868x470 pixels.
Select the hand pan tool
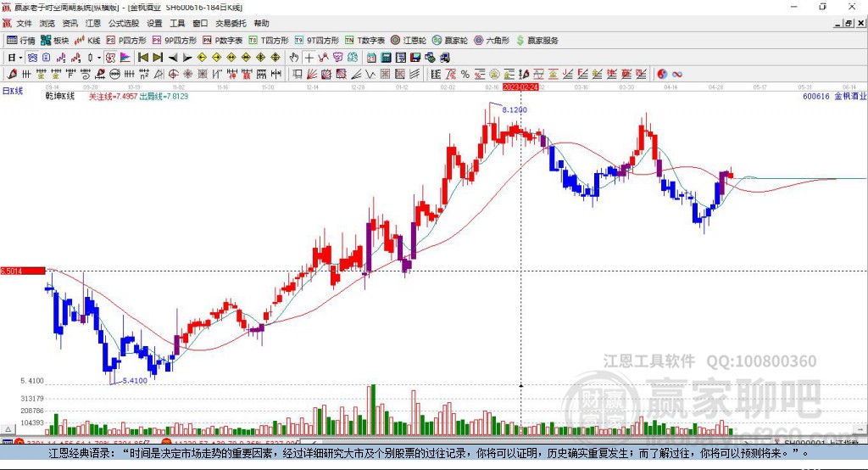(x=294, y=58)
